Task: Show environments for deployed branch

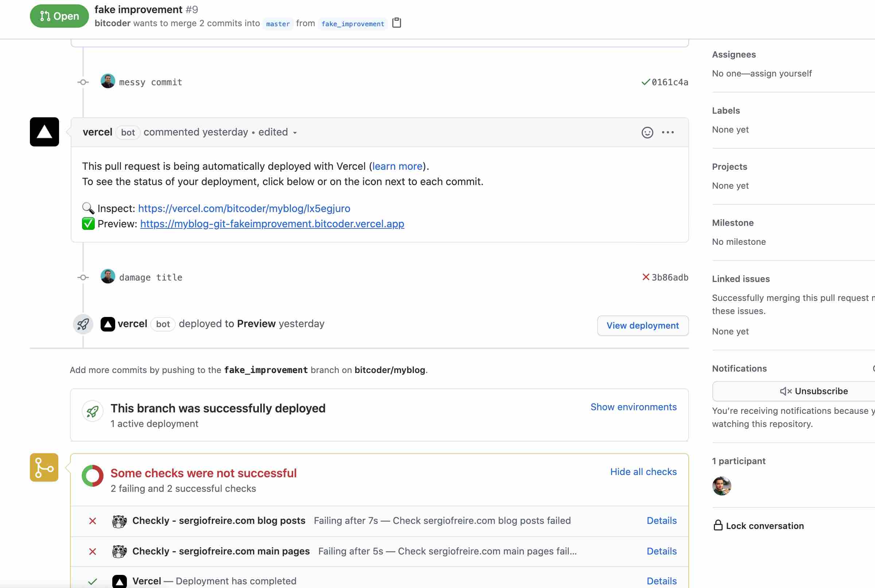Action: click(633, 407)
